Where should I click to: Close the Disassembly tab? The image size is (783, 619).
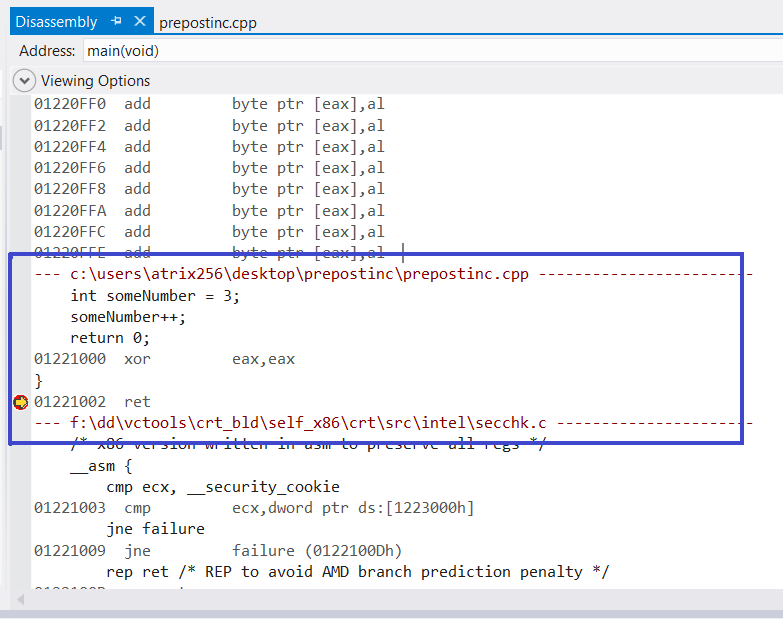pyautogui.click(x=138, y=22)
